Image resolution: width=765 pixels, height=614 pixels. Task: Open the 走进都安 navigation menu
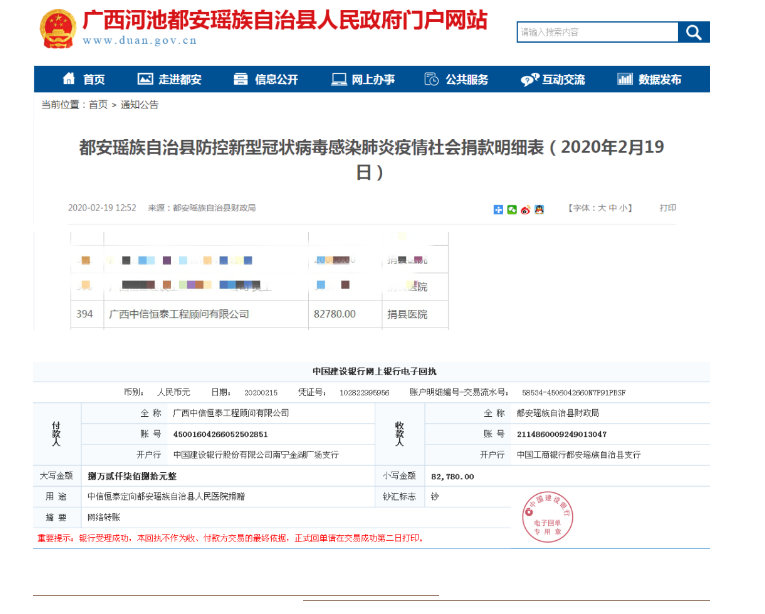coord(169,80)
